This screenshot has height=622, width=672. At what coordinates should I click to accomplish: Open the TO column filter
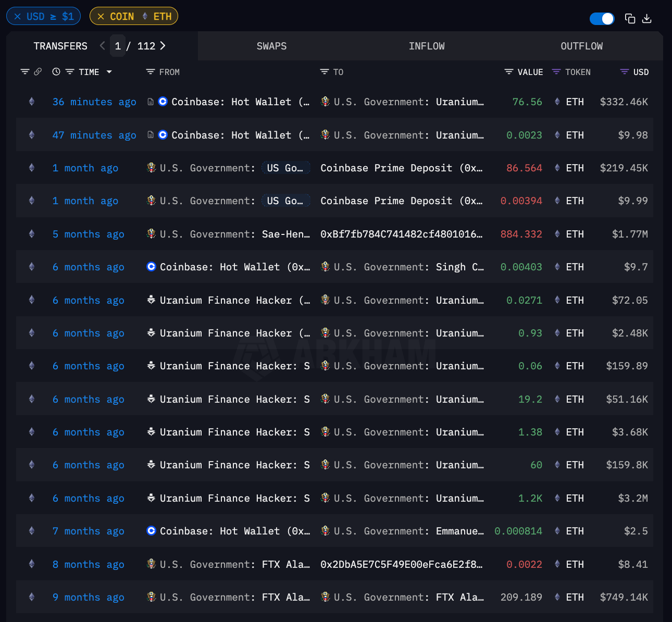pyautogui.click(x=325, y=72)
